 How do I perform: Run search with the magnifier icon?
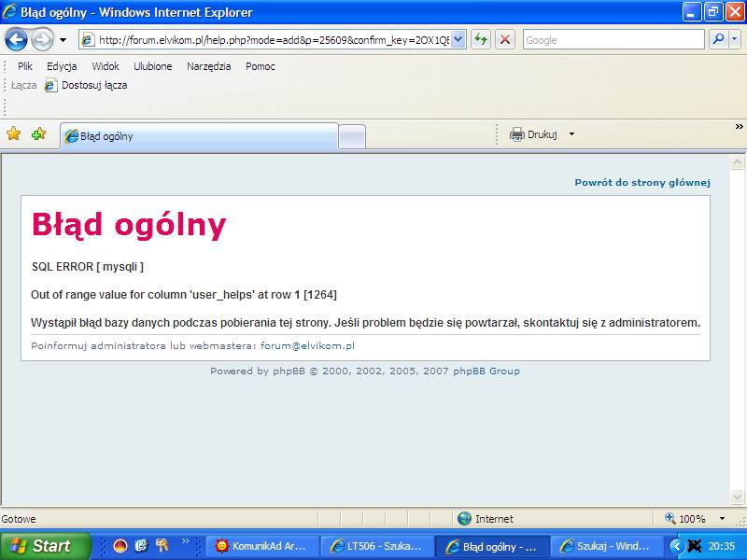(718, 39)
